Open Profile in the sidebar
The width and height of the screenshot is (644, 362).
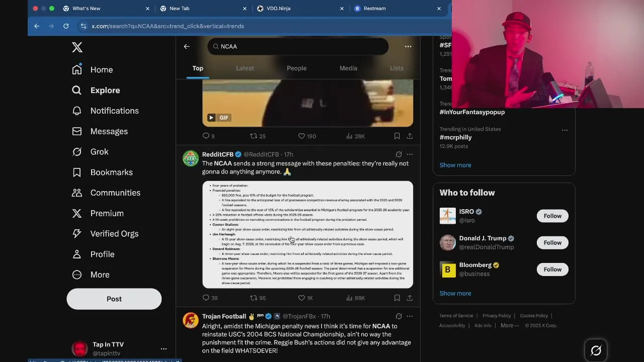tap(93, 254)
